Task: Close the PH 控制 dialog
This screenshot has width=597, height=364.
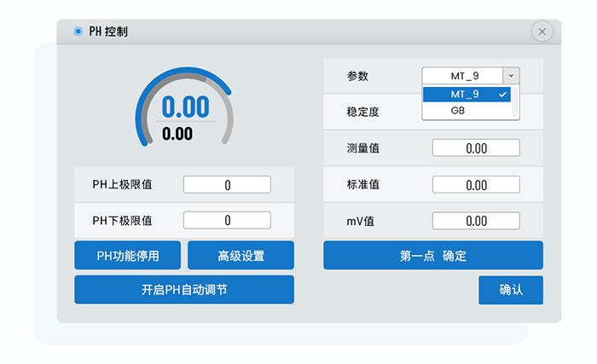Action: pyautogui.click(x=542, y=32)
